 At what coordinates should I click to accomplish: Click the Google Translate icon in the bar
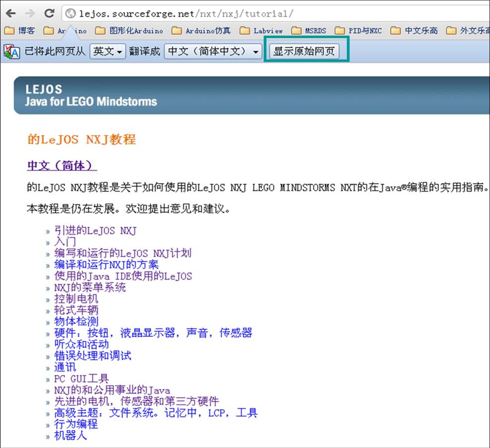click(12, 52)
